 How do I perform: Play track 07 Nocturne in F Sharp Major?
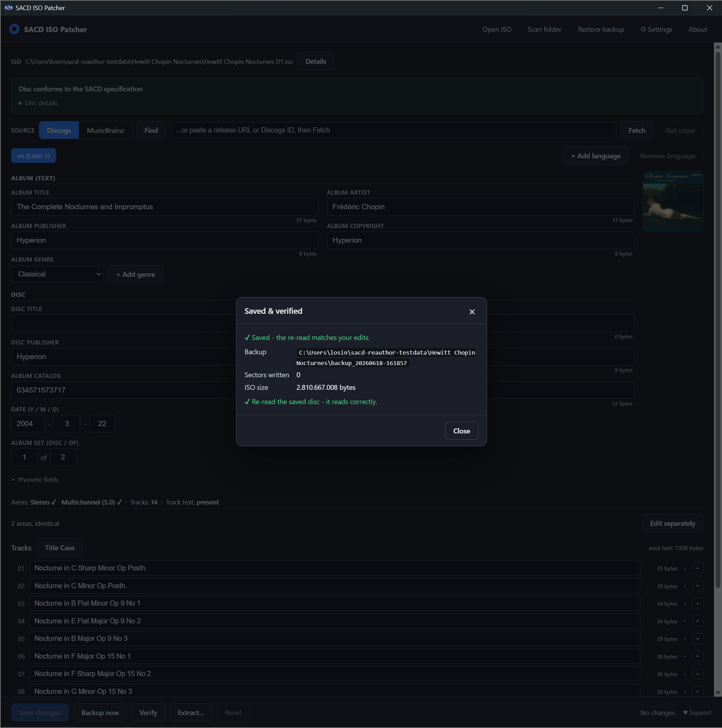(x=698, y=674)
